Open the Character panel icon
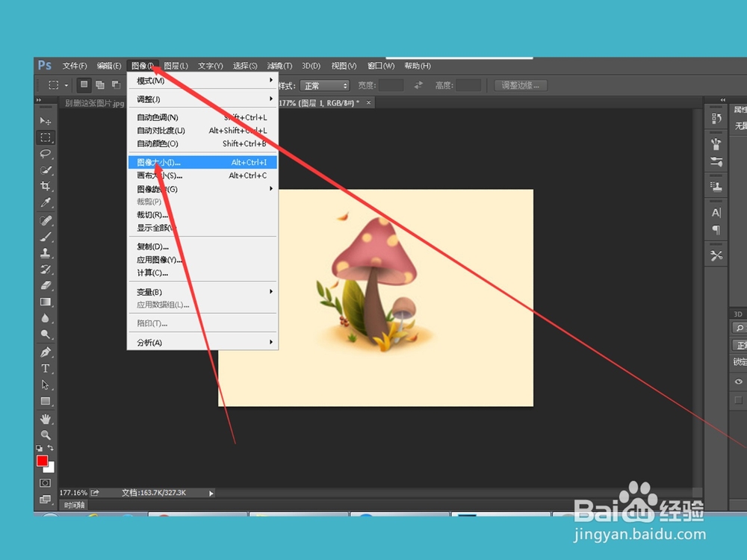Screen dimensions: 747x560 tap(716, 213)
